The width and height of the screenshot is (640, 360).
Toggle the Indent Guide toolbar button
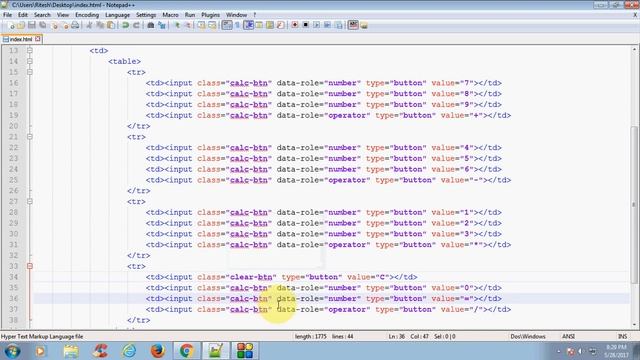point(248,25)
